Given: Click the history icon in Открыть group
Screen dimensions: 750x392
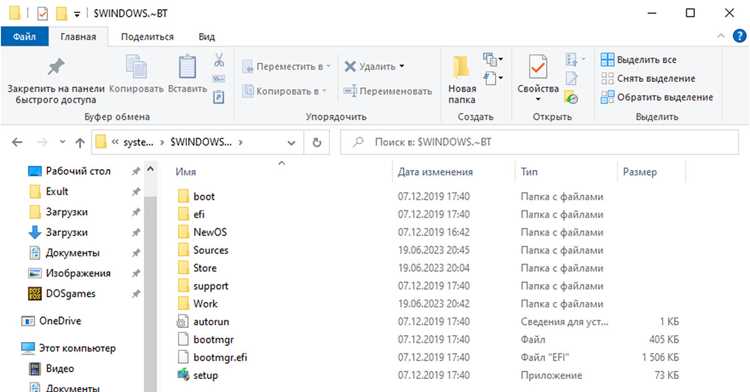Looking at the screenshot, I should (571, 98).
